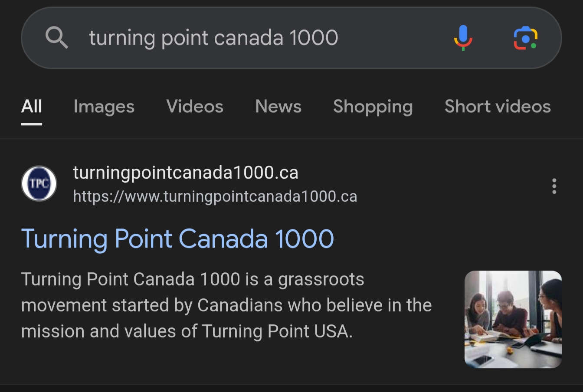Open Google Lens camera search

(x=525, y=38)
